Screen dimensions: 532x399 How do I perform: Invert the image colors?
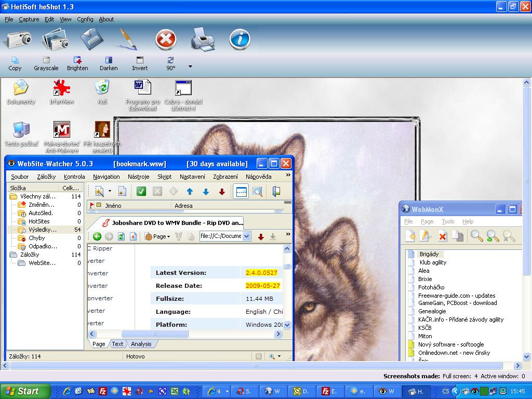(140, 64)
